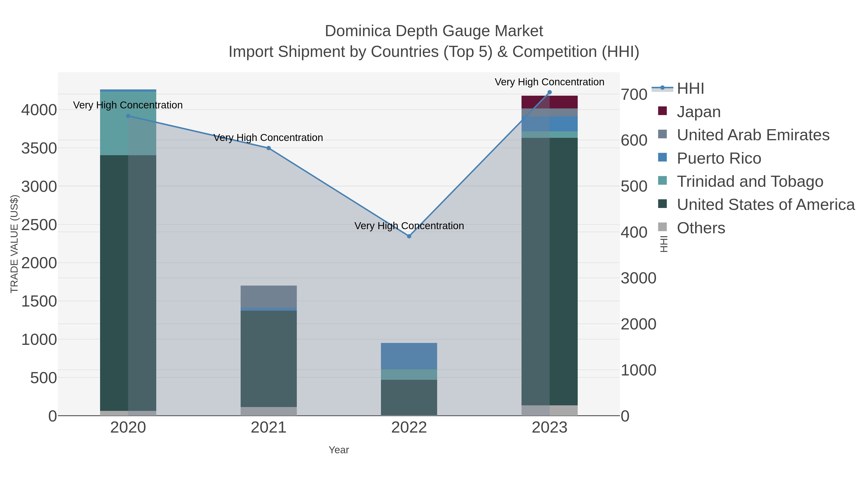Click the TRADE VALUE (US$) axis title
Screen dimensions: 868x488
click(x=14, y=244)
